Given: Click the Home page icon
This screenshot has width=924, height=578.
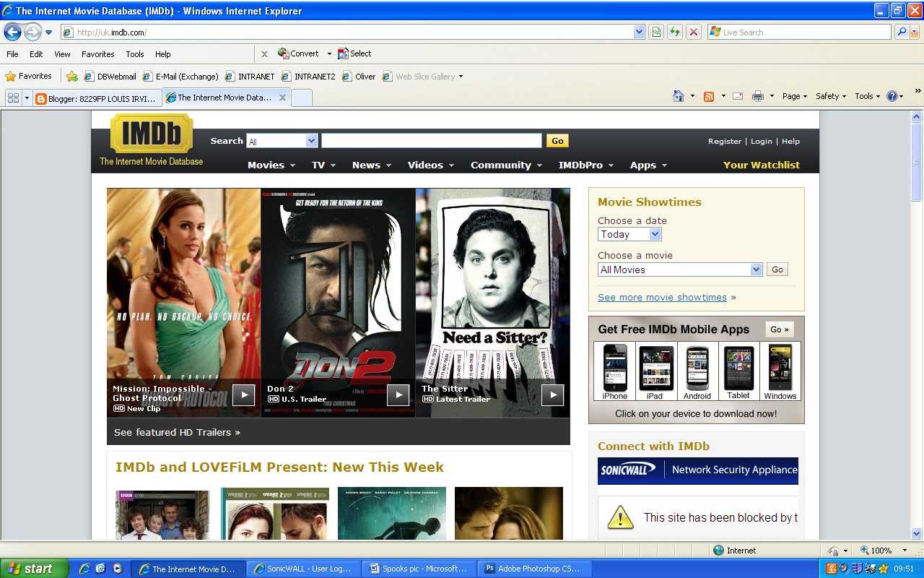Looking at the screenshot, I should point(678,96).
